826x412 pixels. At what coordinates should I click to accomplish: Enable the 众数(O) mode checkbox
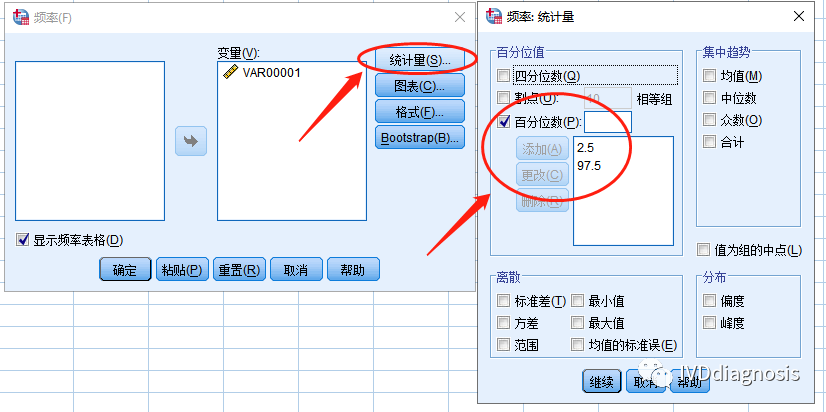point(709,120)
